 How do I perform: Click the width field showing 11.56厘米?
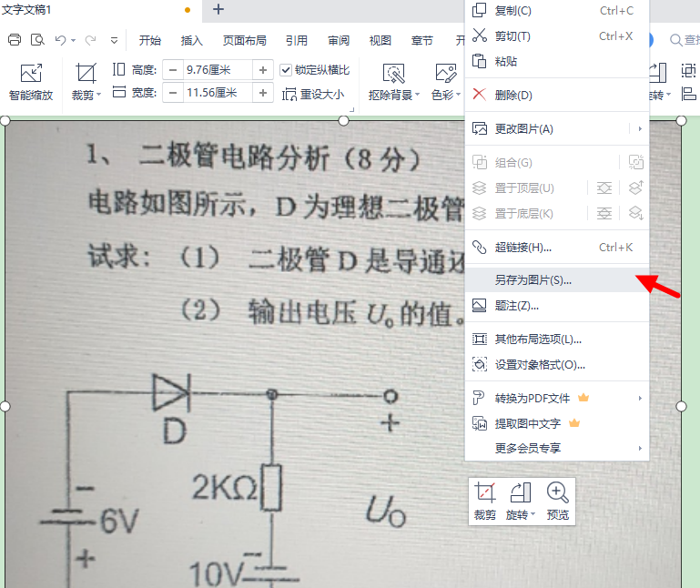click(x=218, y=93)
